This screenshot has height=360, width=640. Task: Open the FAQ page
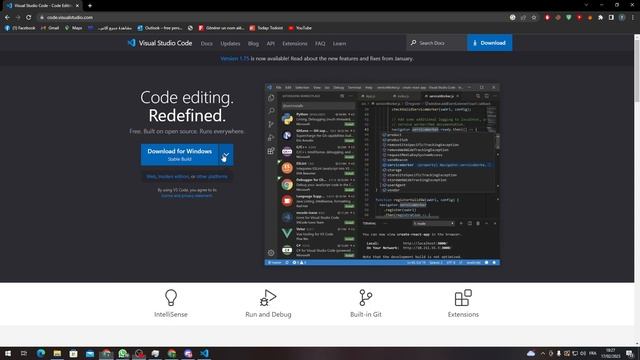(320, 43)
